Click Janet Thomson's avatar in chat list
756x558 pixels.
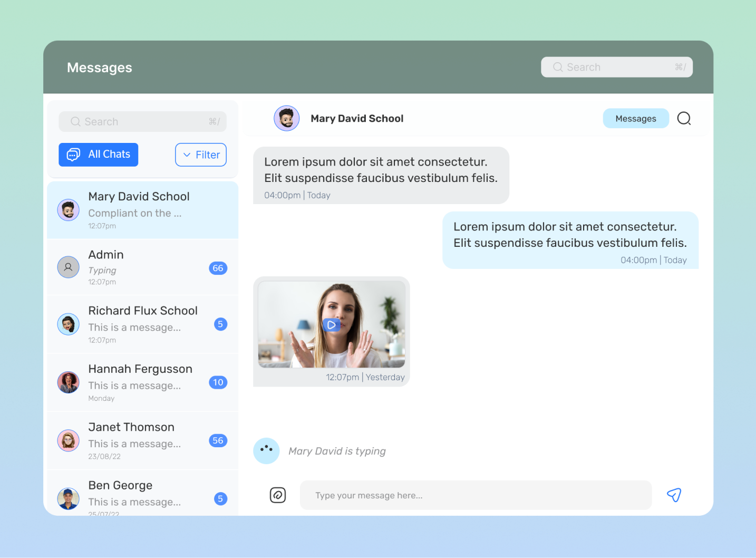coord(69,440)
